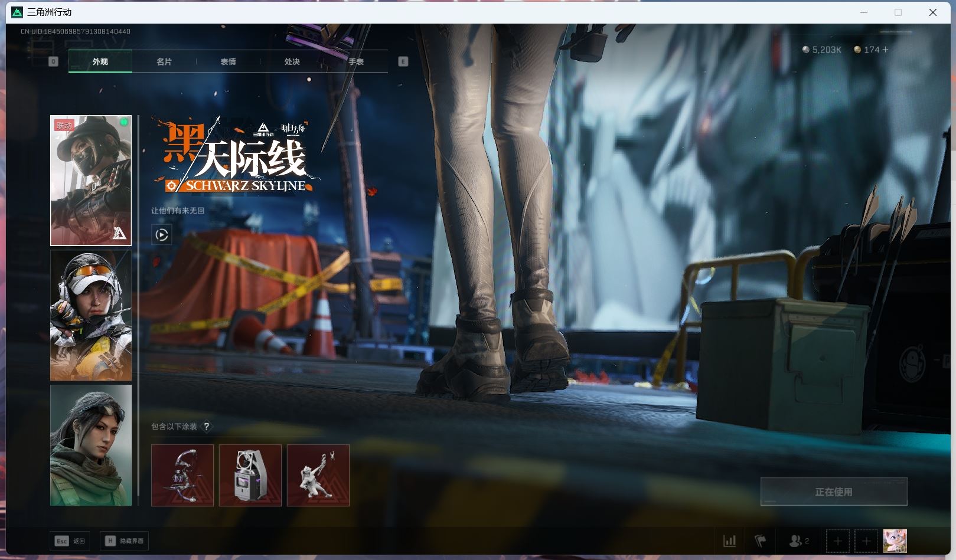Click the second empty squad slot plus

866,541
